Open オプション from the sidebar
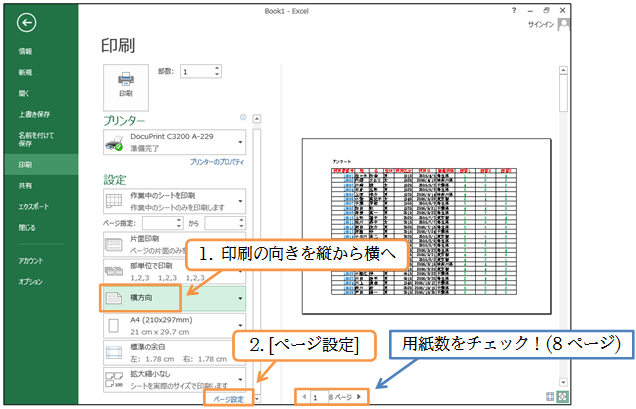The height and width of the screenshot is (409, 636). pos(29,281)
